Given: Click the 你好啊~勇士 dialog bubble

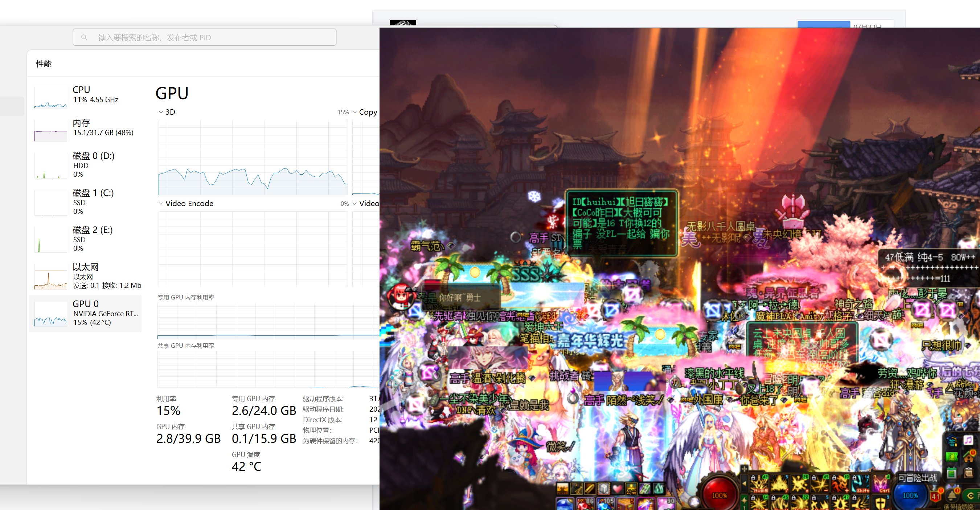Looking at the screenshot, I should pos(461,297).
